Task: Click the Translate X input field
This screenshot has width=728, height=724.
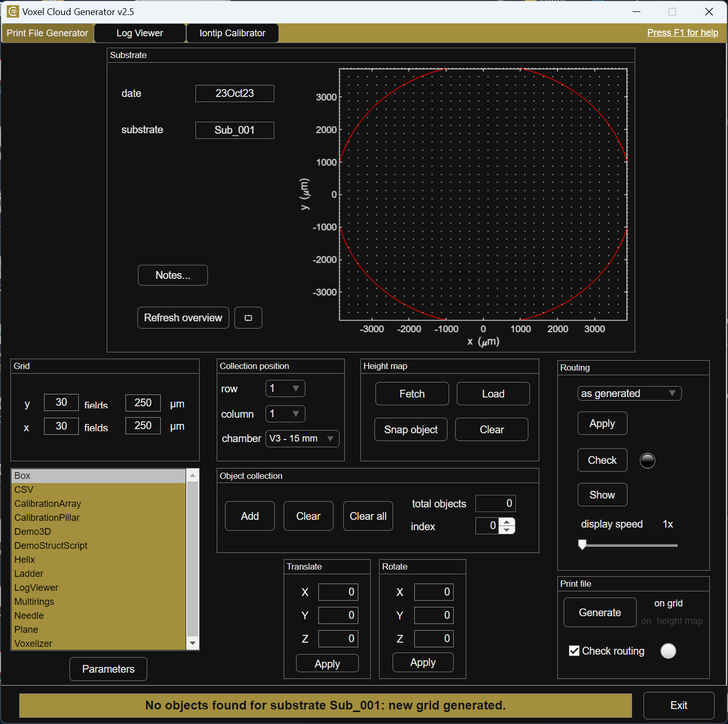Action: (338, 592)
